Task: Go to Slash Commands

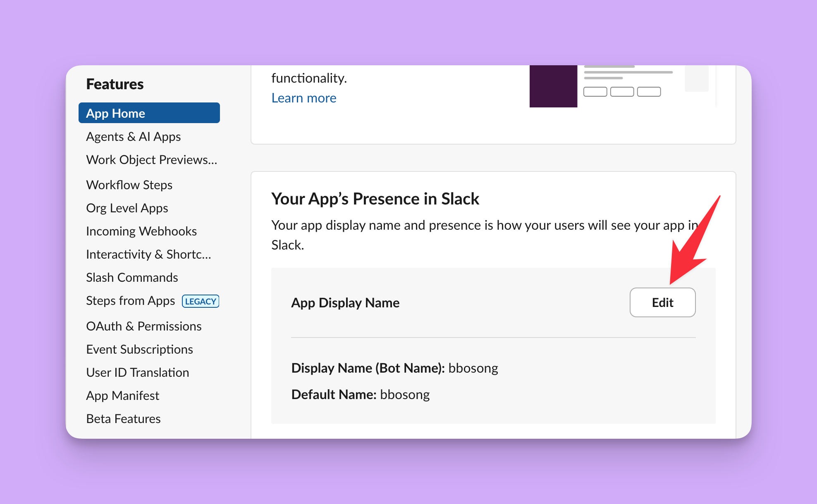Action: pyautogui.click(x=132, y=277)
